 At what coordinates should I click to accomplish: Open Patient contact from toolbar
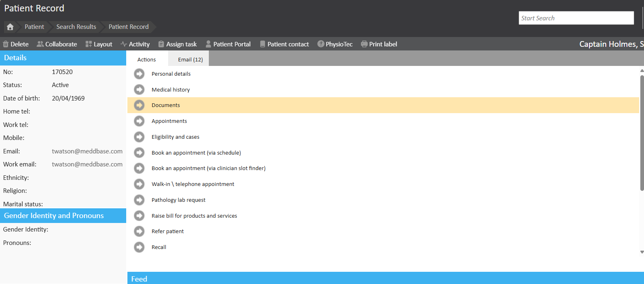[x=284, y=44]
